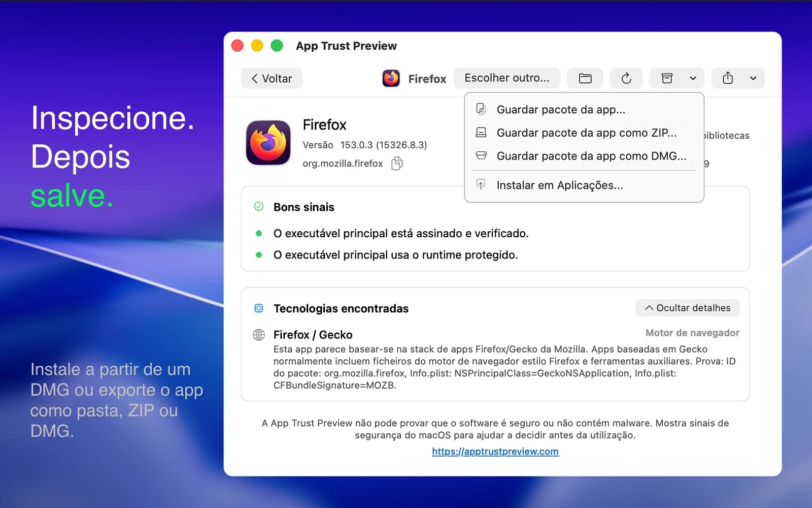Screen dimensions: 812x508
Task: Open the dropdown arrow next to archive icon
Action: click(693, 78)
